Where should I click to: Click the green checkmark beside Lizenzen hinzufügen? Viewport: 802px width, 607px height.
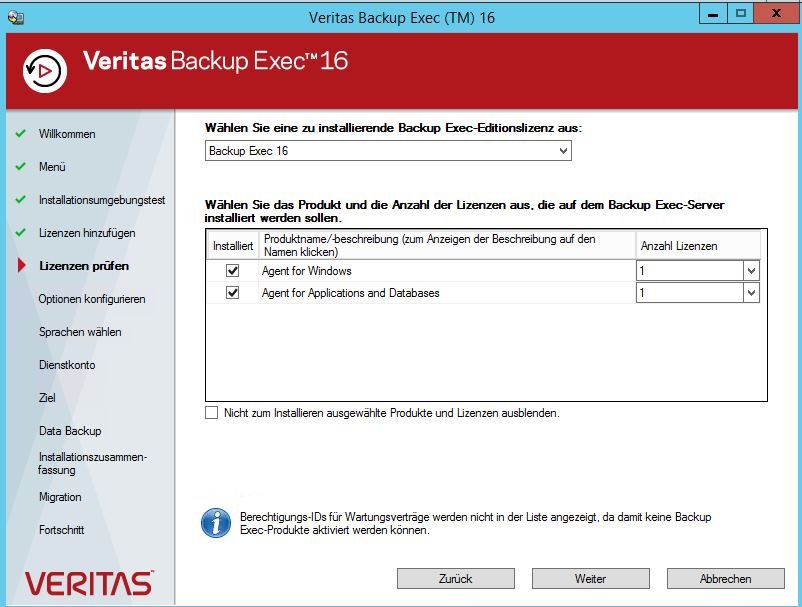tap(20, 233)
